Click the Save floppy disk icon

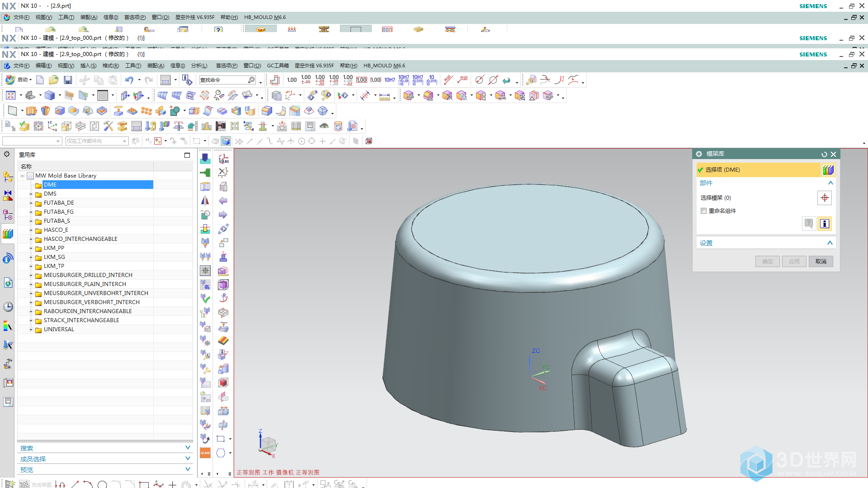(68, 80)
